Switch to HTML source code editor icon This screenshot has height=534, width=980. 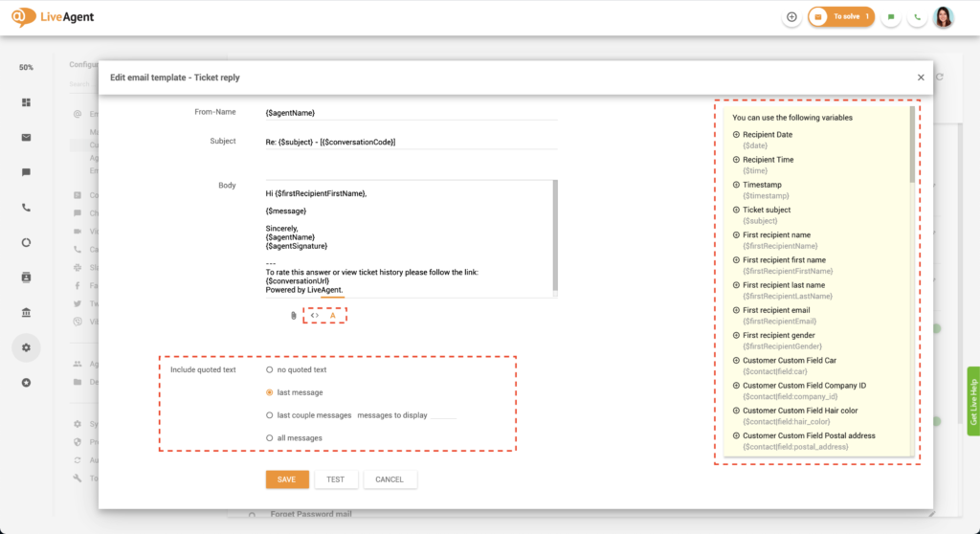point(315,315)
